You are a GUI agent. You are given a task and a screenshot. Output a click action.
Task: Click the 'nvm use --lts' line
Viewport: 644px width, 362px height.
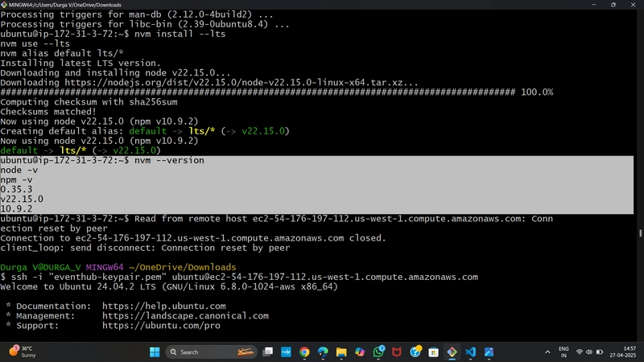tap(35, 44)
